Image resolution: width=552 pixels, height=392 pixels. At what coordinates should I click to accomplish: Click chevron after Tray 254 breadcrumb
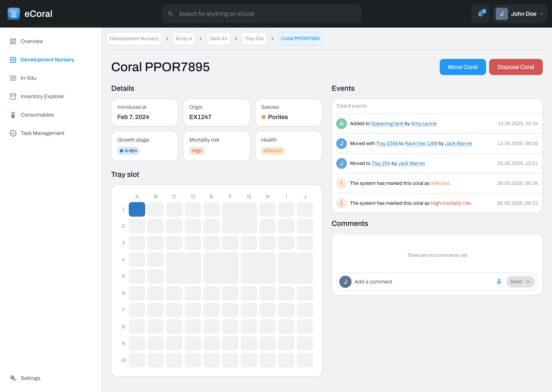tap(272, 39)
